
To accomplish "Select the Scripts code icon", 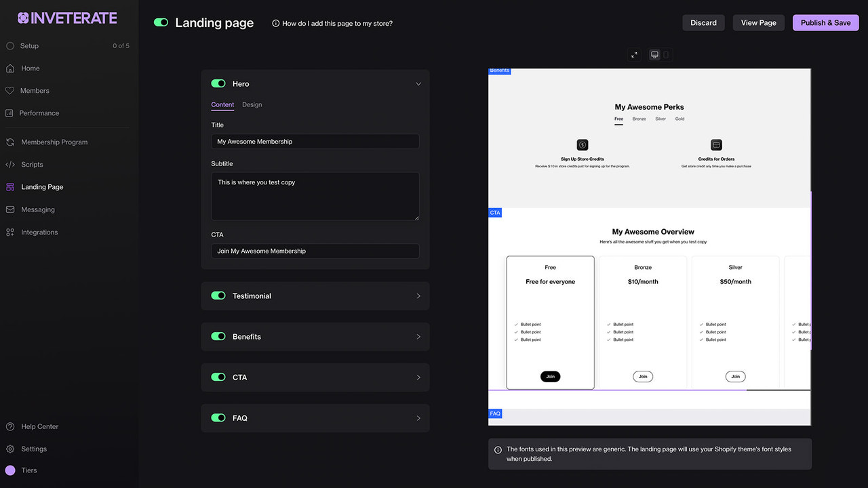I will 10,164.
